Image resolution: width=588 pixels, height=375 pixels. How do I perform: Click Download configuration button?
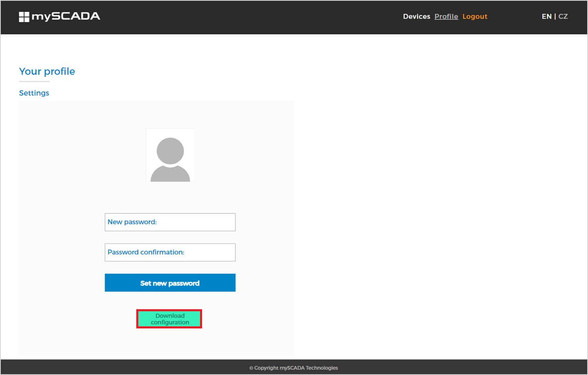coord(169,319)
